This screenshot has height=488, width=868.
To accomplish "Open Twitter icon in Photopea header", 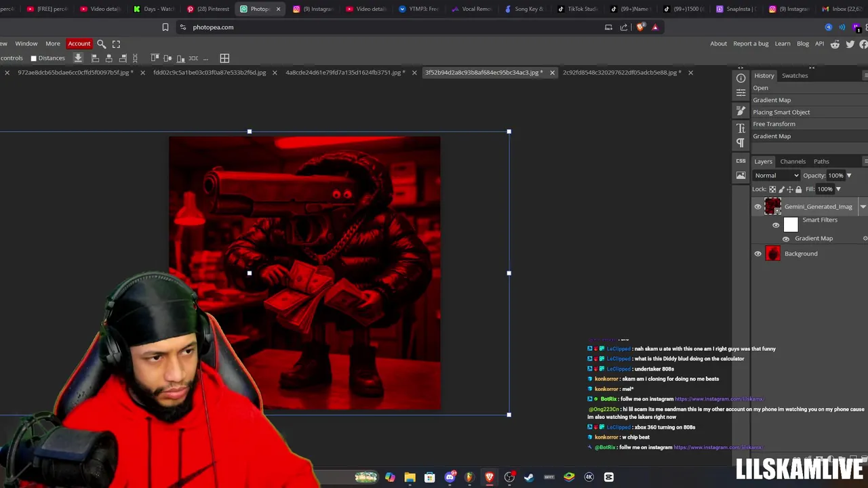I will (850, 44).
